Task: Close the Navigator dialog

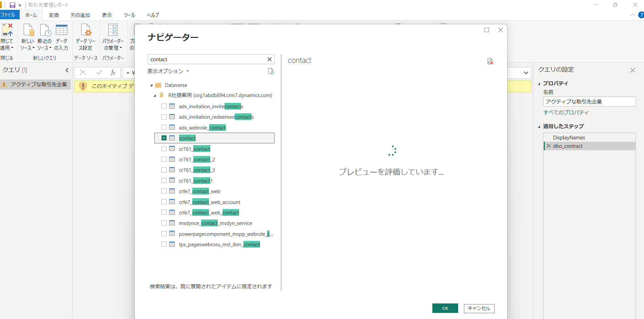Action: 500,30
